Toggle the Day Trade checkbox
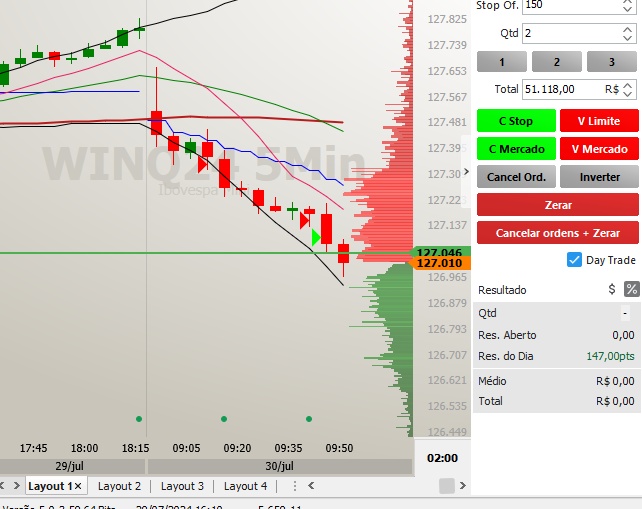Viewport: 642px width, 509px height. coord(574,260)
